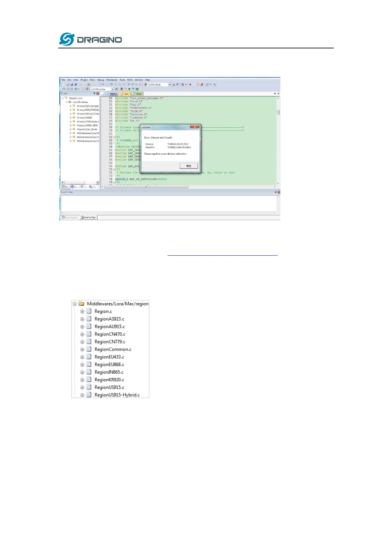Open the Options for Target wand icon
The height and width of the screenshot is (554, 392).
click(117, 89)
